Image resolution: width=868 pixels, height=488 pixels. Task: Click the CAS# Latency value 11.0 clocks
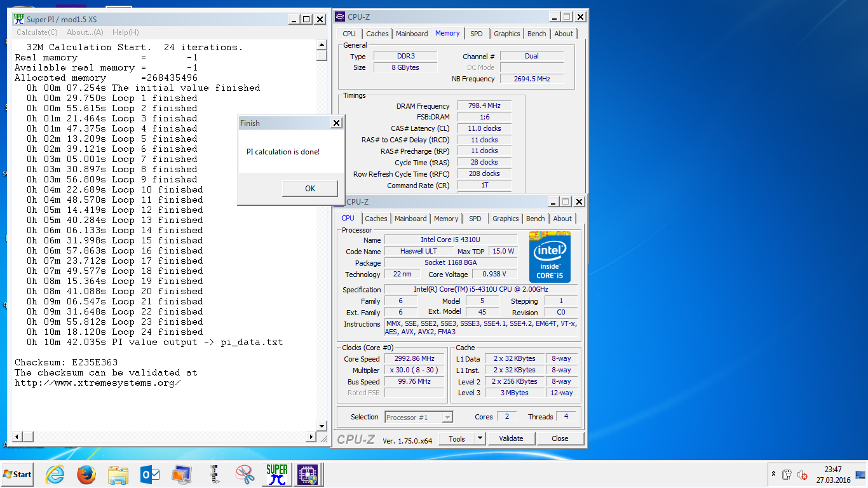tap(484, 128)
